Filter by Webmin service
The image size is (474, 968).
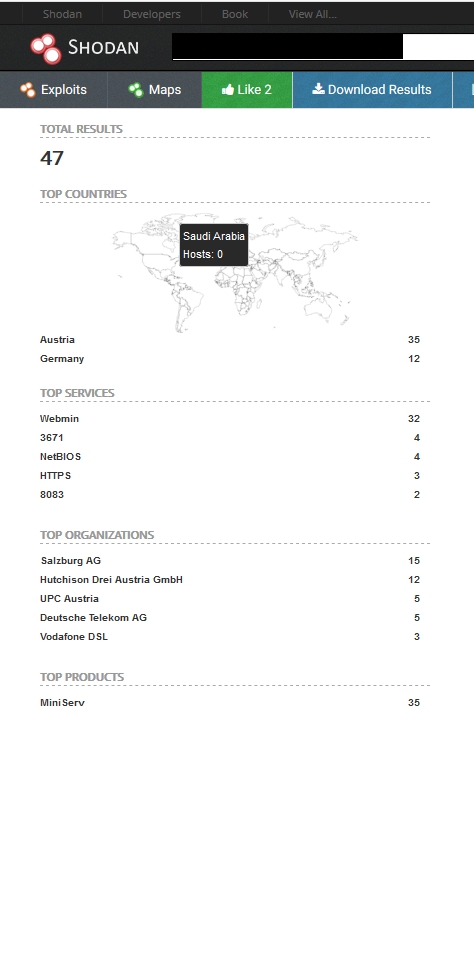pos(59,419)
